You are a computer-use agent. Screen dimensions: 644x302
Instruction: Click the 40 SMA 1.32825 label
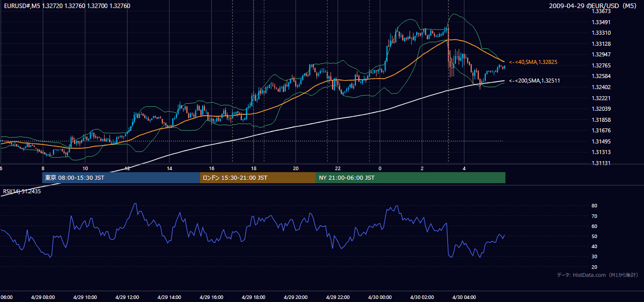[x=533, y=62]
